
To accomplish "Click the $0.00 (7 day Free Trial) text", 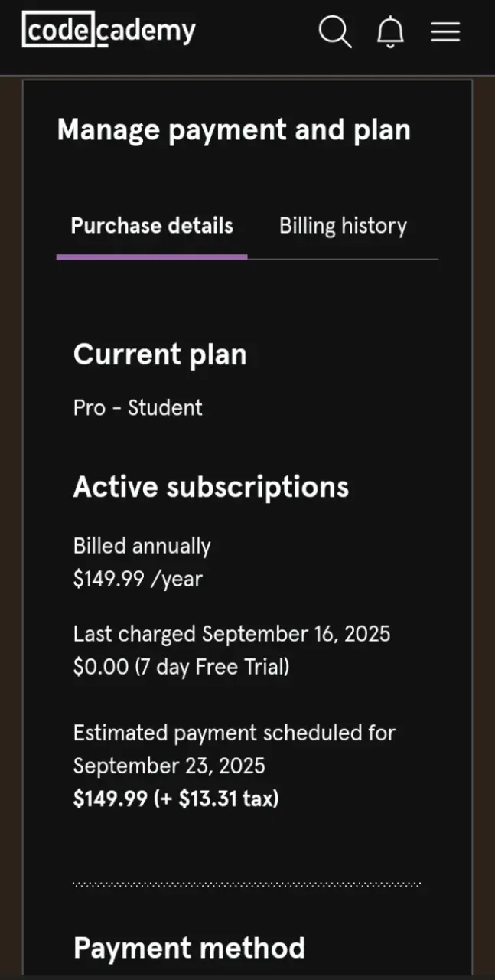I will click(181, 667).
